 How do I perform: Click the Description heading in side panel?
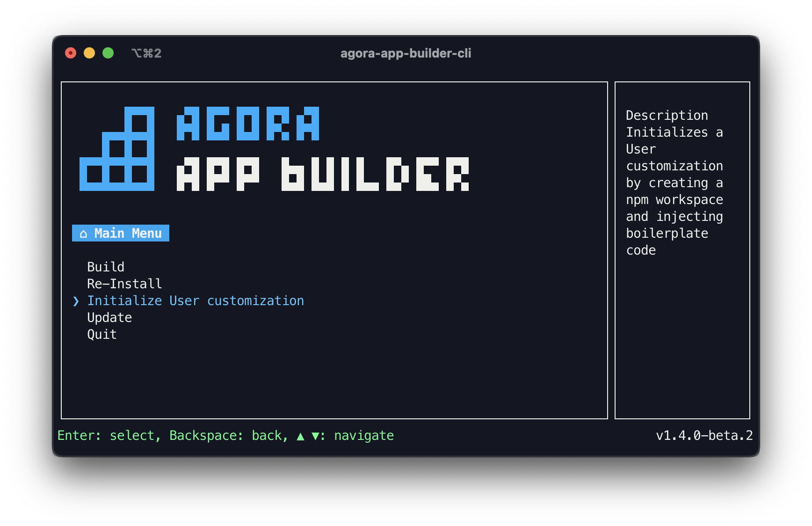tap(667, 115)
